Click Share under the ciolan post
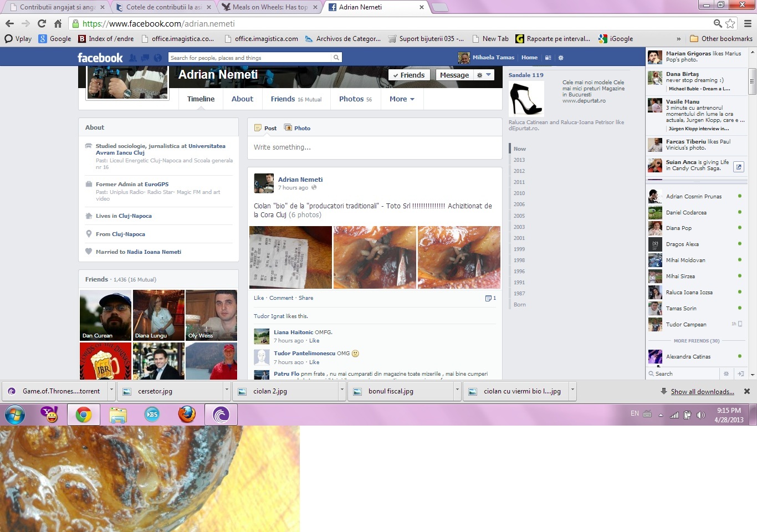757x532 pixels. (306, 298)
